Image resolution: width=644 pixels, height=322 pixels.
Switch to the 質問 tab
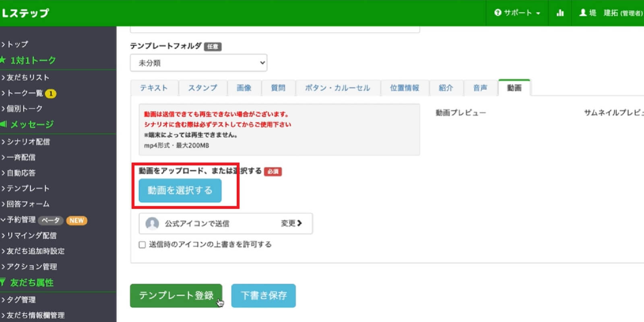tap(278, 88)
